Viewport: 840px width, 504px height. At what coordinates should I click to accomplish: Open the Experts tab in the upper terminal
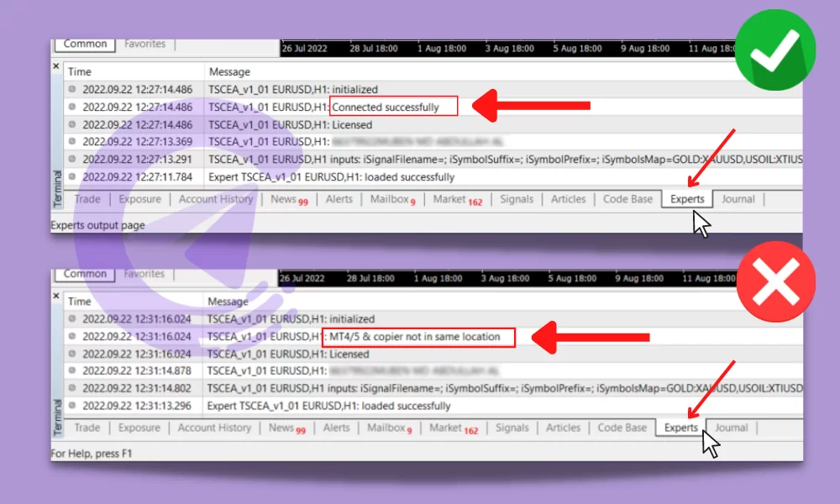tap(686, 199)
